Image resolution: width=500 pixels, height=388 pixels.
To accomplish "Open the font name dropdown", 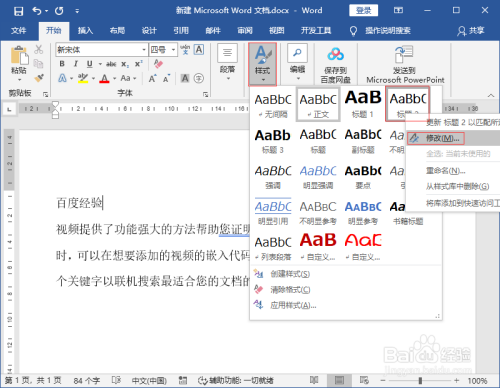I will pyautogui.click(x=144, y=50).
